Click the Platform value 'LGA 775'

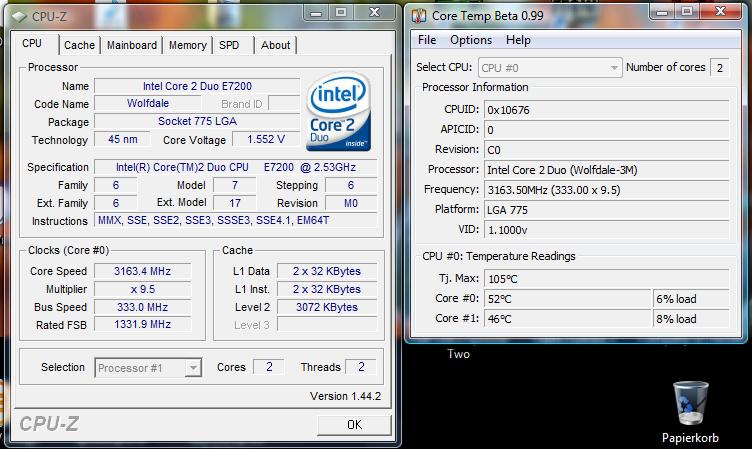[607, 210]
